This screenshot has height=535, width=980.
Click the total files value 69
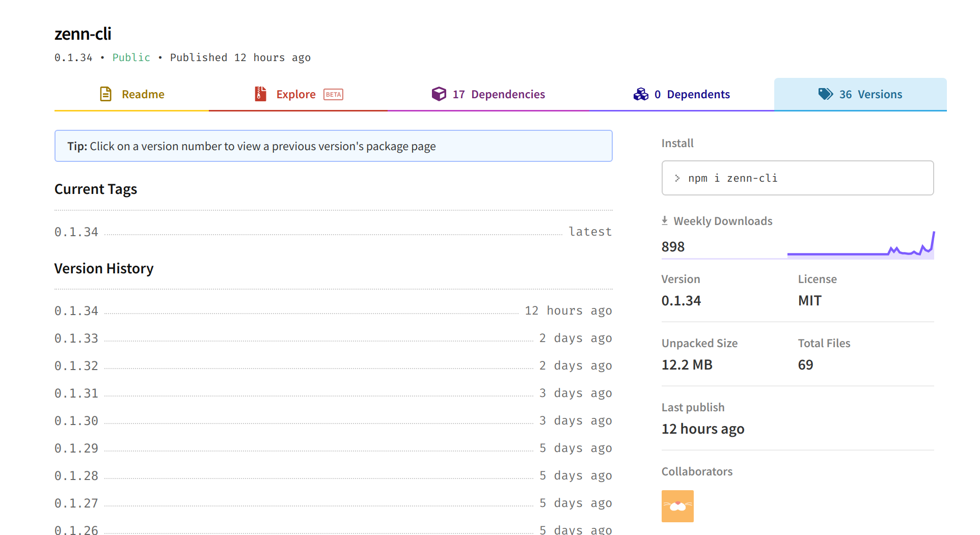pyautogui.click(x=806, y=365)
